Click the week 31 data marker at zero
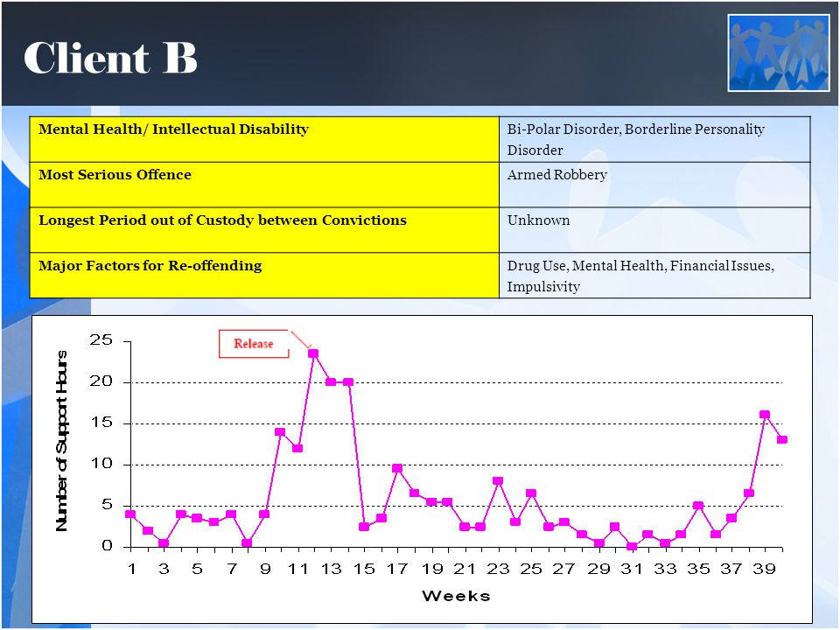The image size is (840, 630). (x=632, y=547)
